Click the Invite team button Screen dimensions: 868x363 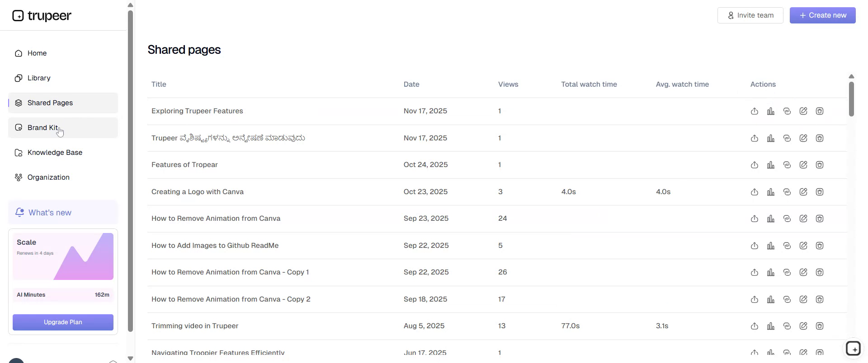tap(750, 15)
